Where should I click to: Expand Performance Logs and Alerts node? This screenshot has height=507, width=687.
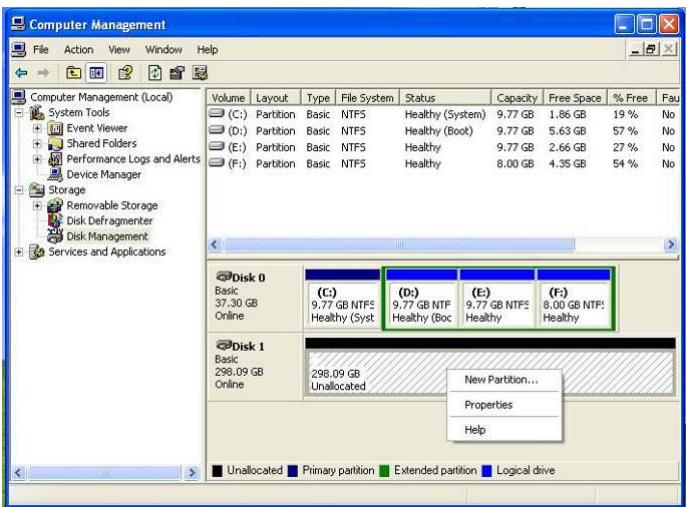coord(37,159)
